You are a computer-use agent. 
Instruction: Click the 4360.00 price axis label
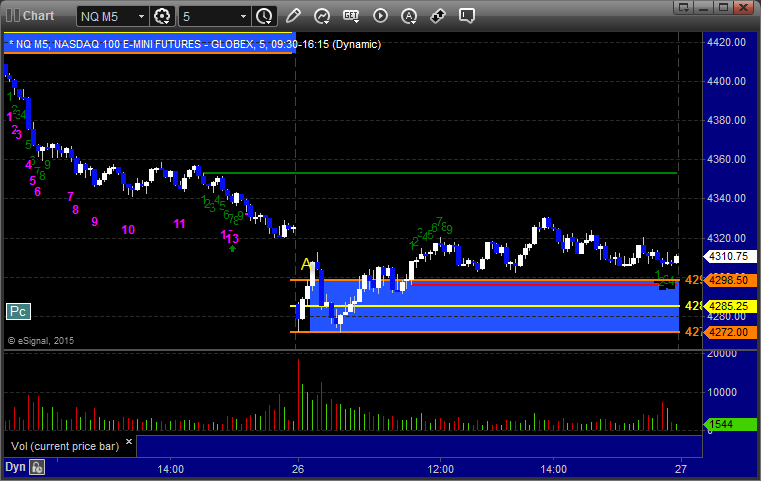727,159
